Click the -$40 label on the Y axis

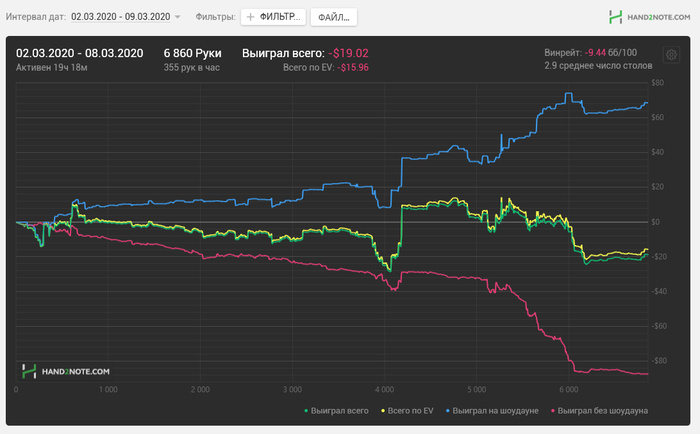(657, 292)
